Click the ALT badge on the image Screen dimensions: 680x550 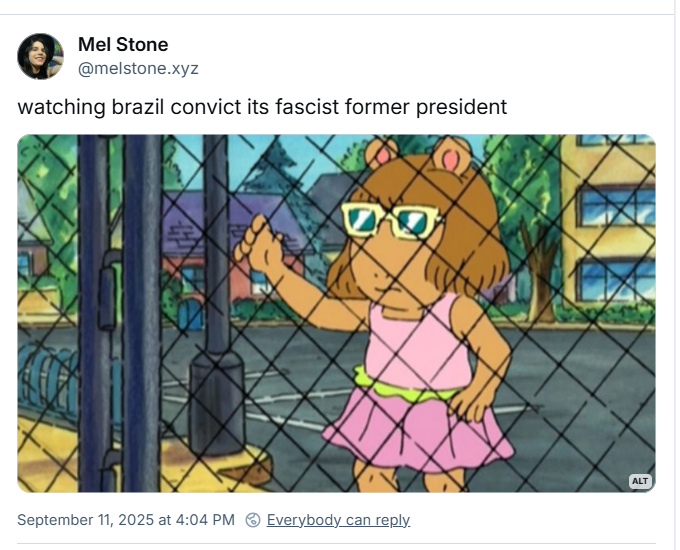click(640, 481)
